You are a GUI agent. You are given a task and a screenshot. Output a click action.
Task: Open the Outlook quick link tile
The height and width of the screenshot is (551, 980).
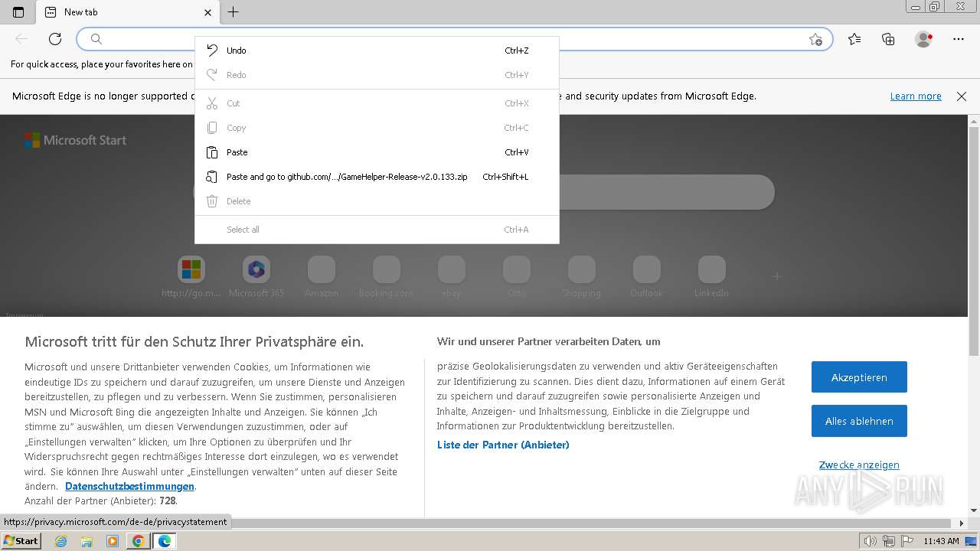pyautogui.click(x=647, y=277)
